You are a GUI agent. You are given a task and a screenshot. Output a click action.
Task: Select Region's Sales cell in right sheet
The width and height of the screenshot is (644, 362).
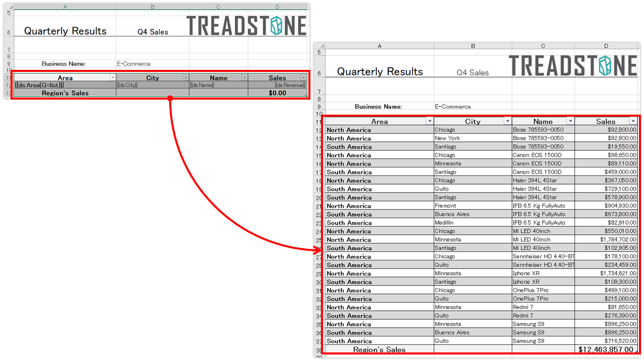coord(379,349)
